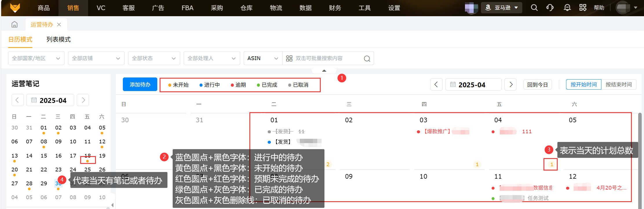Click calendar icon in main date picker
The height and width of the screenshot is (209, 644).
tap(453, 84)
